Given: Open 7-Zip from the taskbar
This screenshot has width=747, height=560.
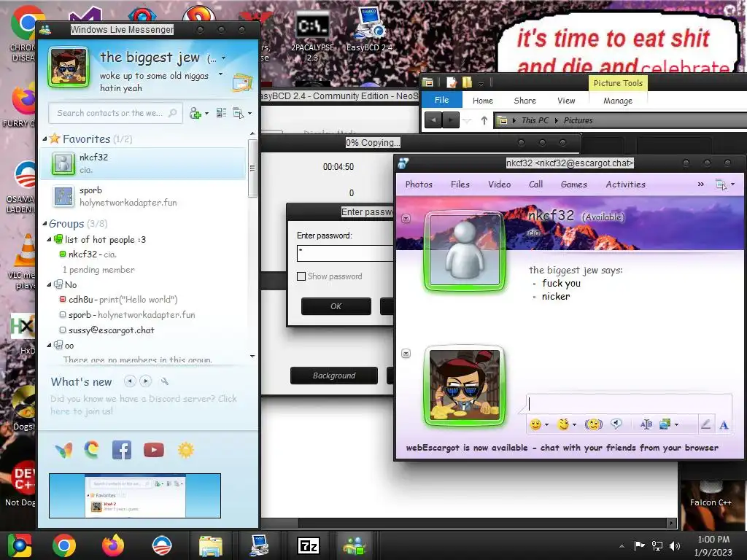Looking at the screenshot, I should coord(309,545).
